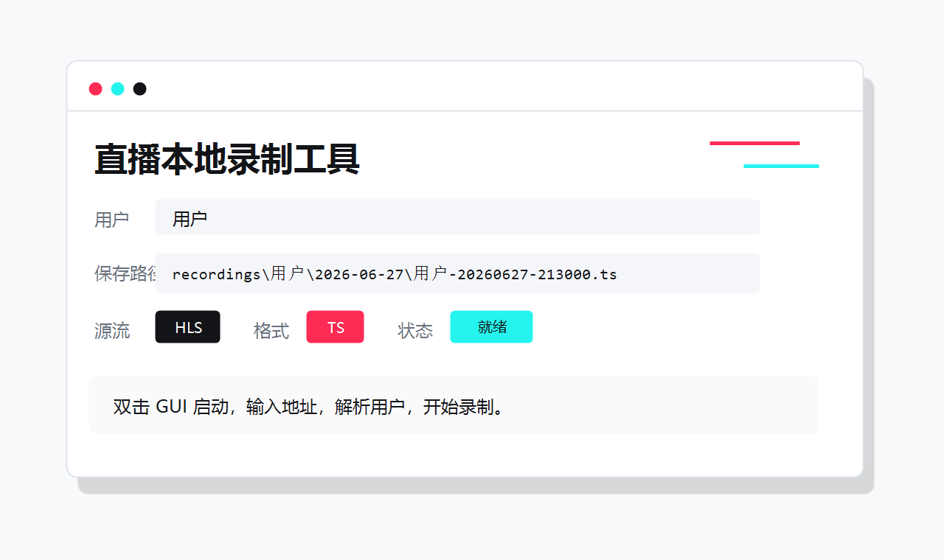Click the 格式 label
This screenshot has height=560, width=944.
tap(271, 331)
